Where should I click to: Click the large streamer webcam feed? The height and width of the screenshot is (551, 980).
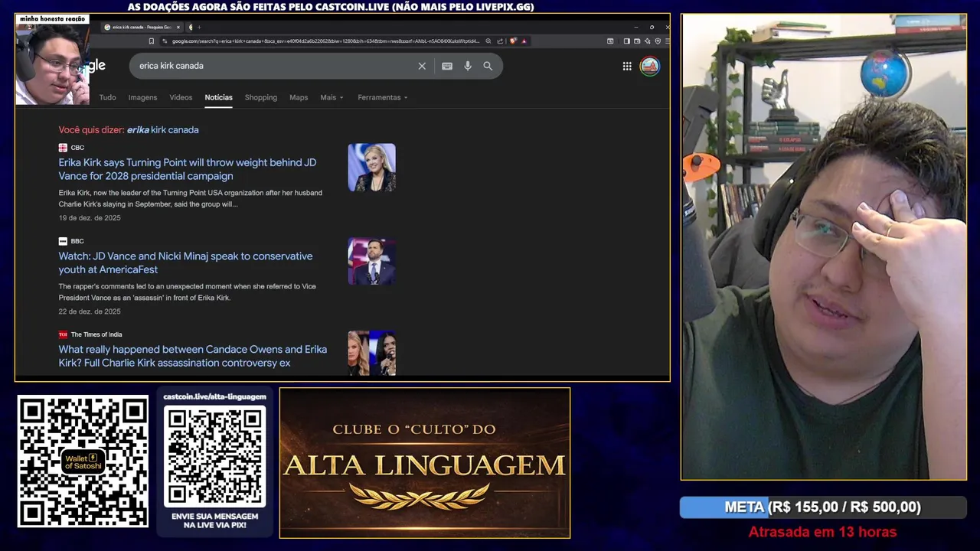coord(824,246)
